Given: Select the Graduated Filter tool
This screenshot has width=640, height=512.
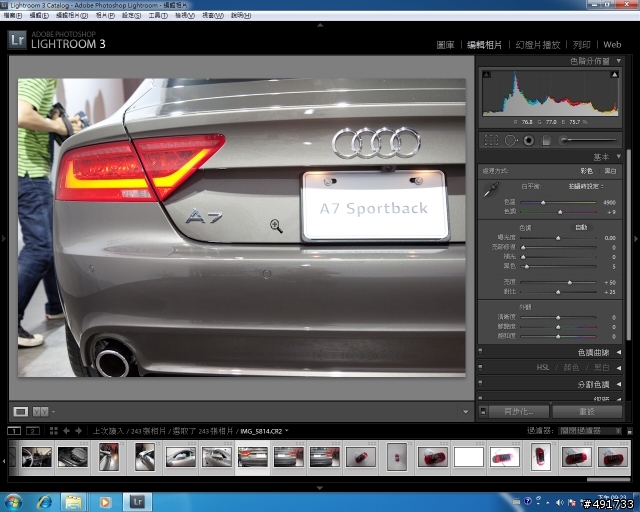Looking at the screenshot, I should 546,140.
